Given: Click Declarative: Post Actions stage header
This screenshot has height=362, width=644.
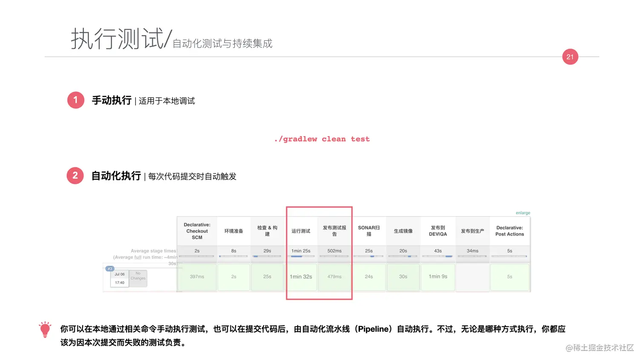Looking at the screenshot, I should click(x=509, y=231).
